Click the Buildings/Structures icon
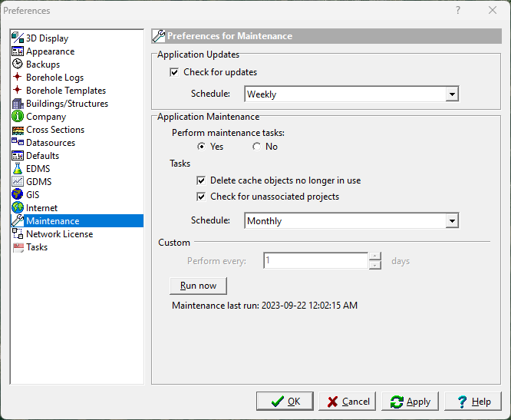This screenshot has width=511, height=420. [x=18, y=104]
